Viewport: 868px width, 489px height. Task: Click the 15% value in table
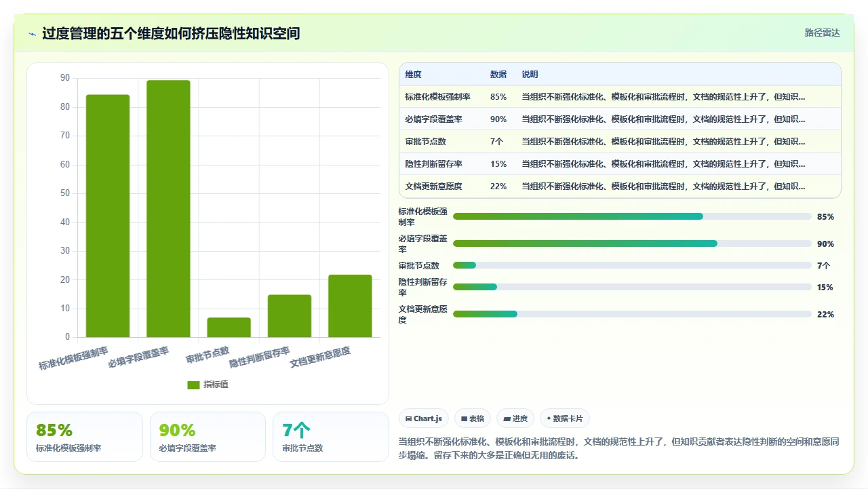(x=498, y=164)
